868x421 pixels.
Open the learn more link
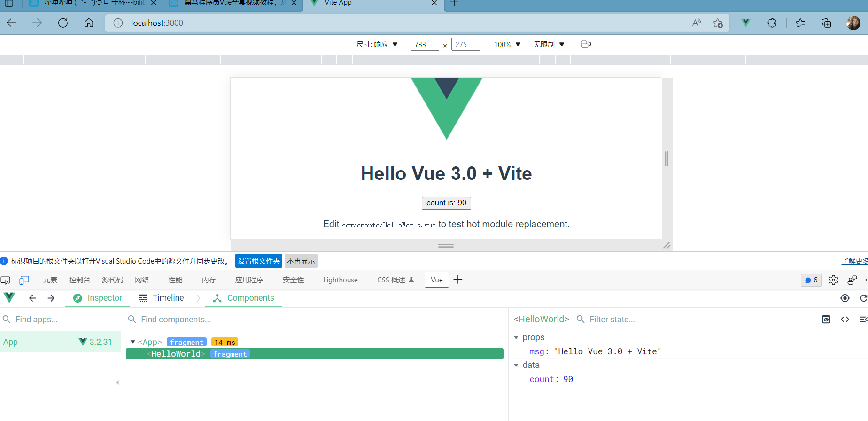pyautogui.click(x=854, y=261)
